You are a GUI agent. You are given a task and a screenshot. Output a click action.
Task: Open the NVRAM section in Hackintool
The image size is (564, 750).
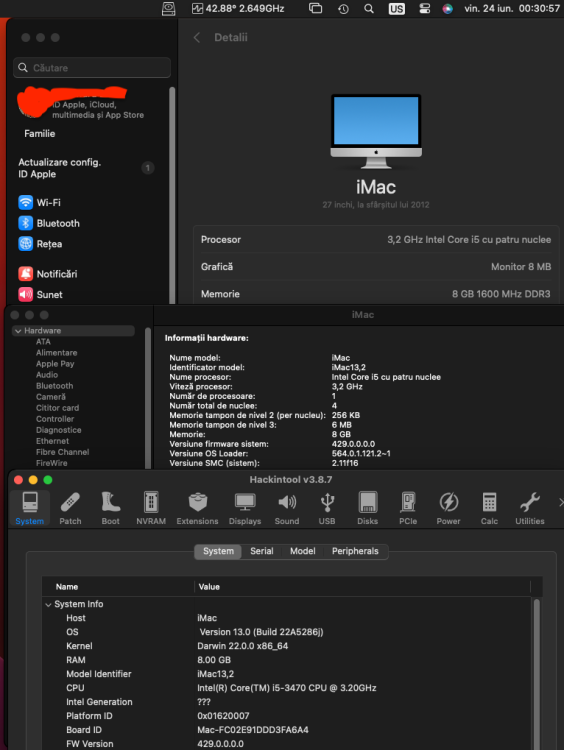click(151, 508)
